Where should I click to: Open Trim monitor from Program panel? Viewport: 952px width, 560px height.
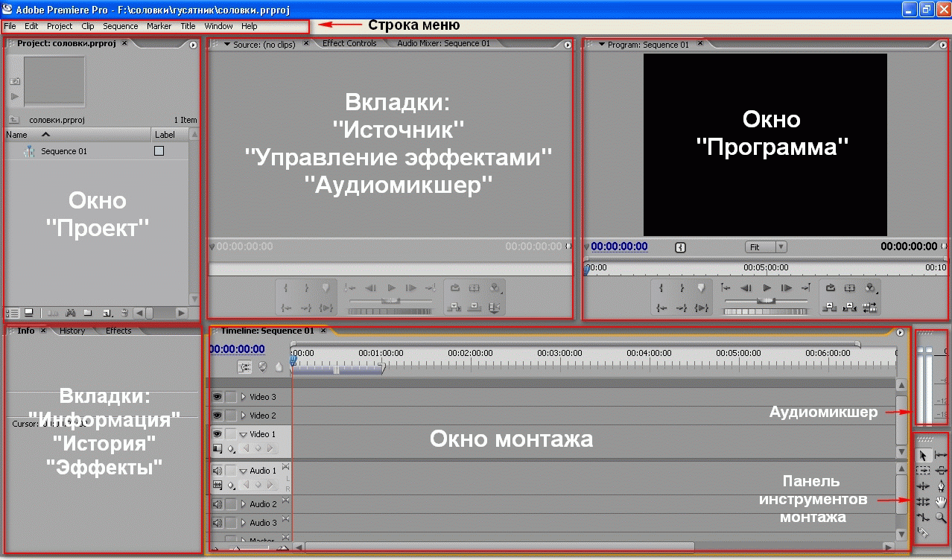pyautogui.click(x=869, y=308)
